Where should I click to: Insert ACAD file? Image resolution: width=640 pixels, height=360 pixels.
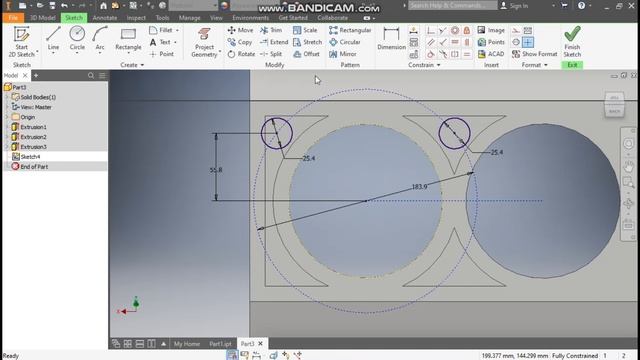(x=491, y=54)
